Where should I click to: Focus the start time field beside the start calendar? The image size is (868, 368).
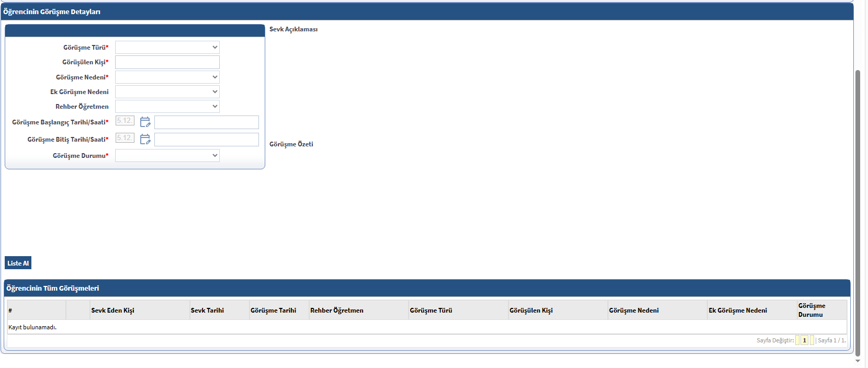pos(206,122)
